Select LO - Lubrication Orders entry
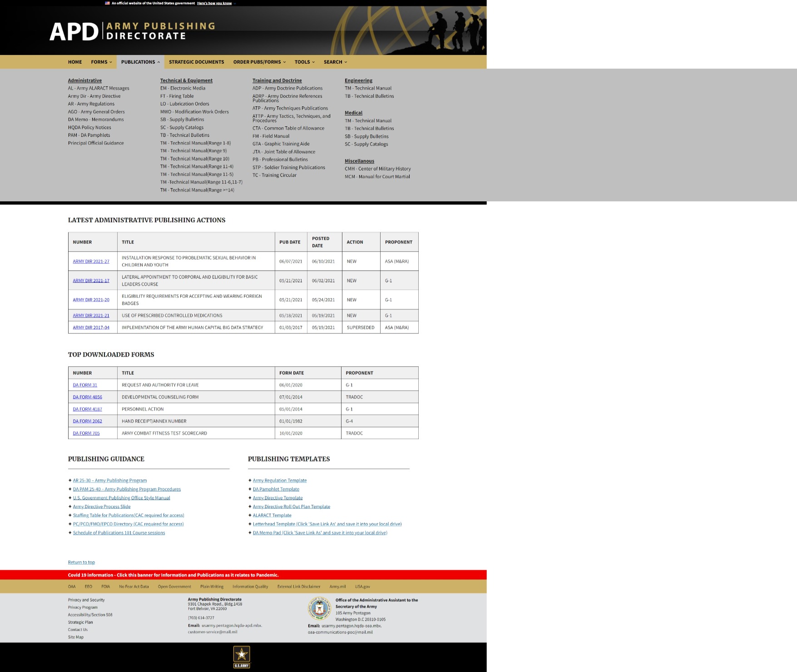This screenshot has width=797, height=672. click(184, 104)
